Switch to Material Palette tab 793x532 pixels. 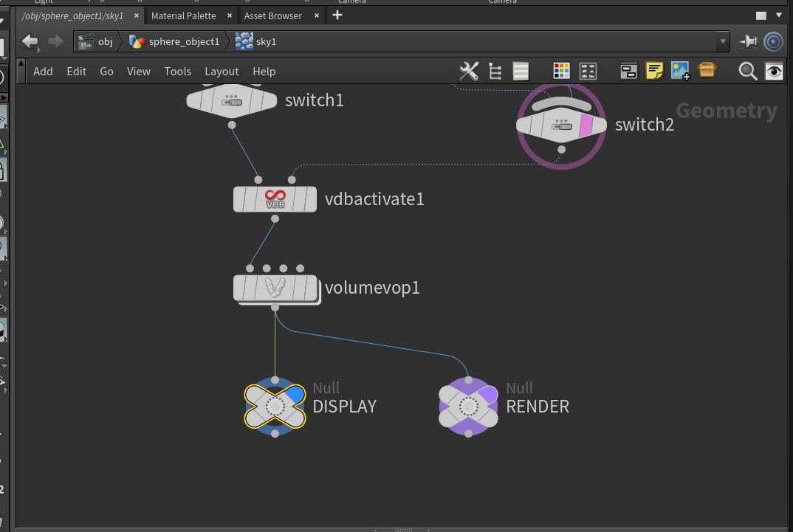coord(184,15)
